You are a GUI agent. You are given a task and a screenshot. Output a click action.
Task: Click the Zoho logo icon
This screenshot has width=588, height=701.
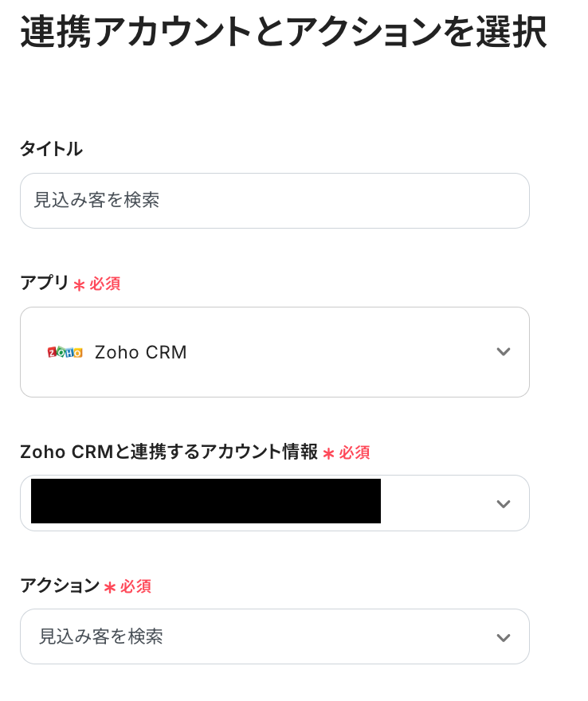pos(65,352)
